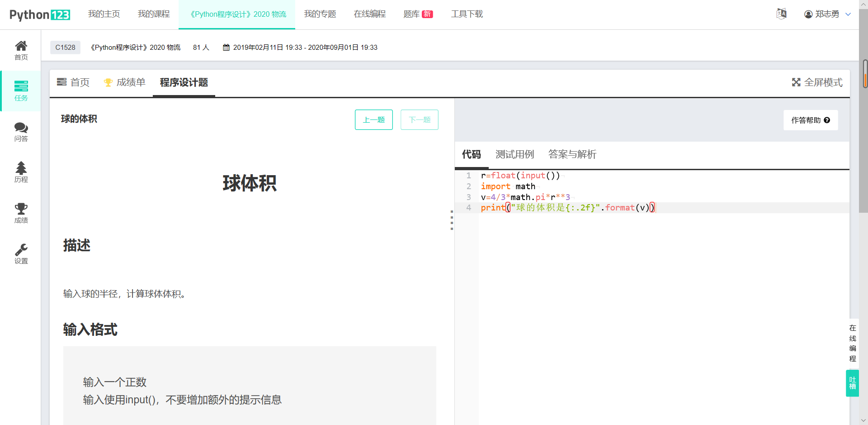Click the trophy icon beside 成绩单
868x425 pixels.
pyautogui.click(x=108, y=82)
